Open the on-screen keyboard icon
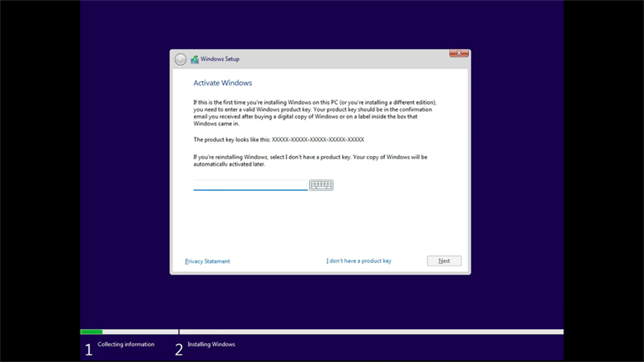This screenshot has height=362, width=644. pyautogui.click(x=321, y=185)
